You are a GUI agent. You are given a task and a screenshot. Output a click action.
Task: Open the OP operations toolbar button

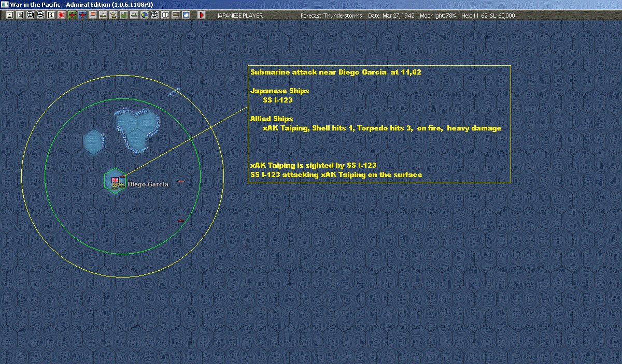point(165,15)
